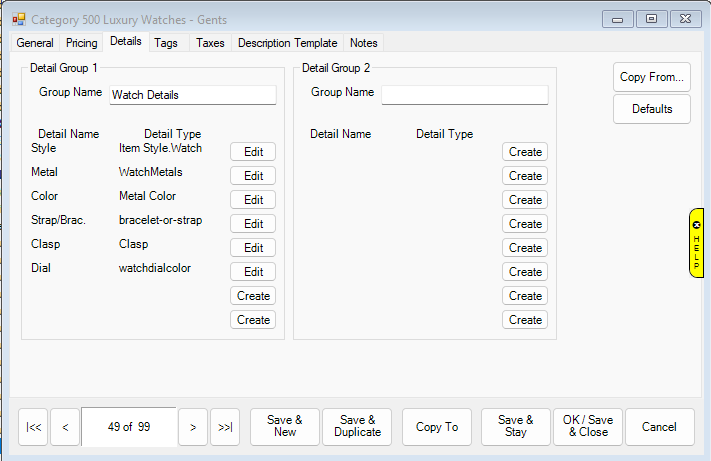Open the Notes tab
The width and height of the screenshot is (711, 461).
tap(363, 43)
